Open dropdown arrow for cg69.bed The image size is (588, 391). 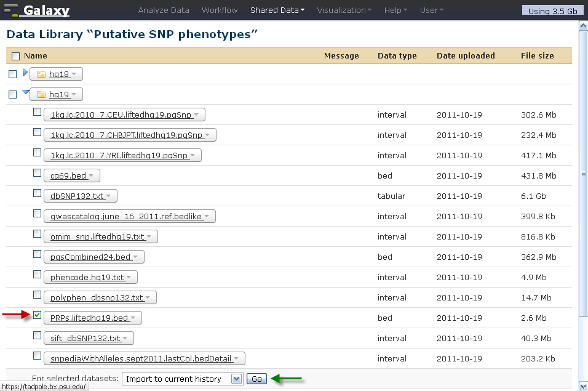coord(91,175)
